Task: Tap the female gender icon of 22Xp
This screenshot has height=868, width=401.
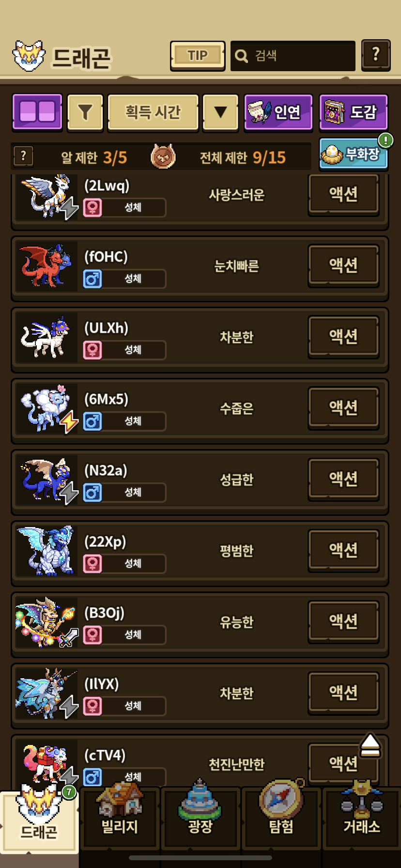Action: [x=93, y=563]
